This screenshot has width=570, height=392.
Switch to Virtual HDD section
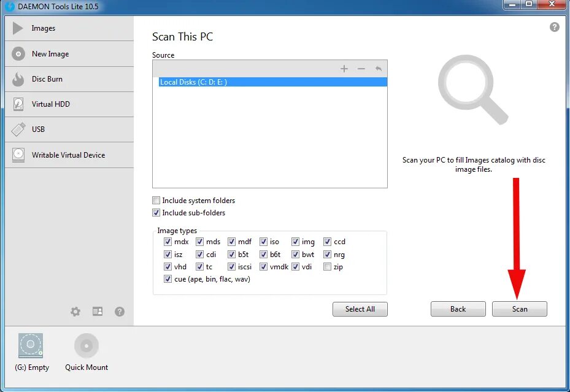coord(69,104)
